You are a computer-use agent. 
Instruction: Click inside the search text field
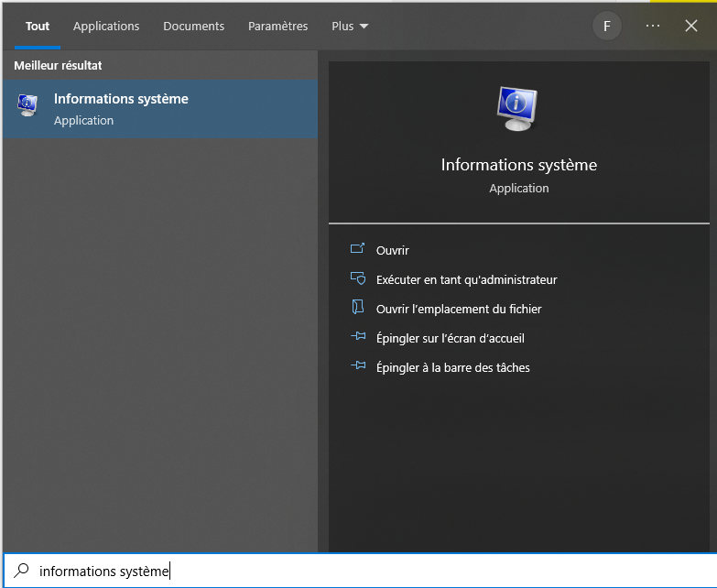pos(366,571)
